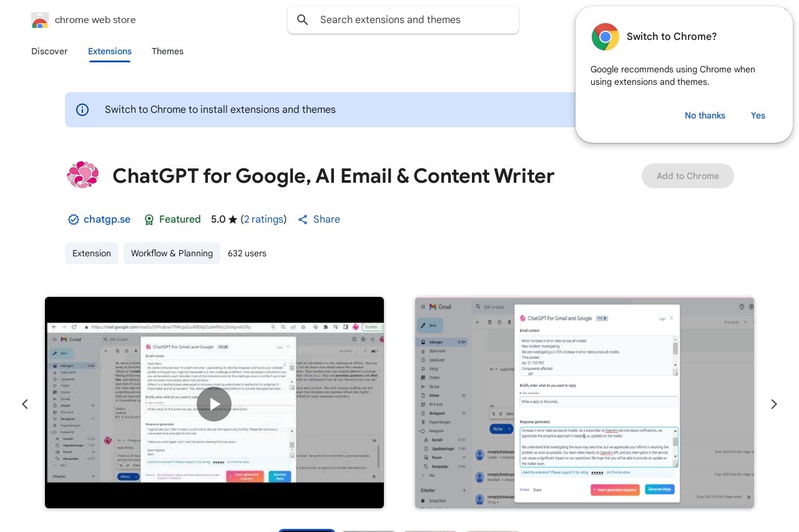Open the chatgp.se publisher link
The image size is (799, 532).
(107, 220)
